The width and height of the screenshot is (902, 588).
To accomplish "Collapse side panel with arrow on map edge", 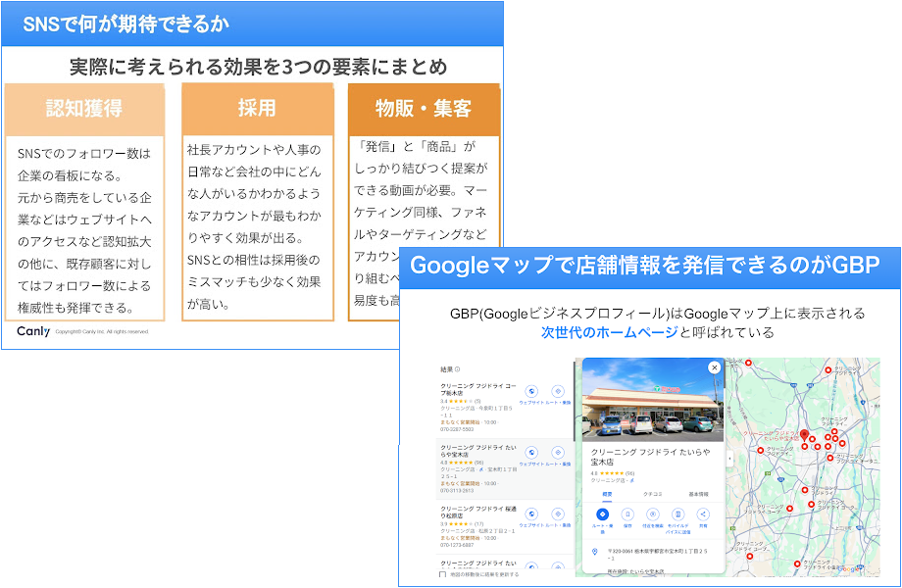I will [729, 460].
